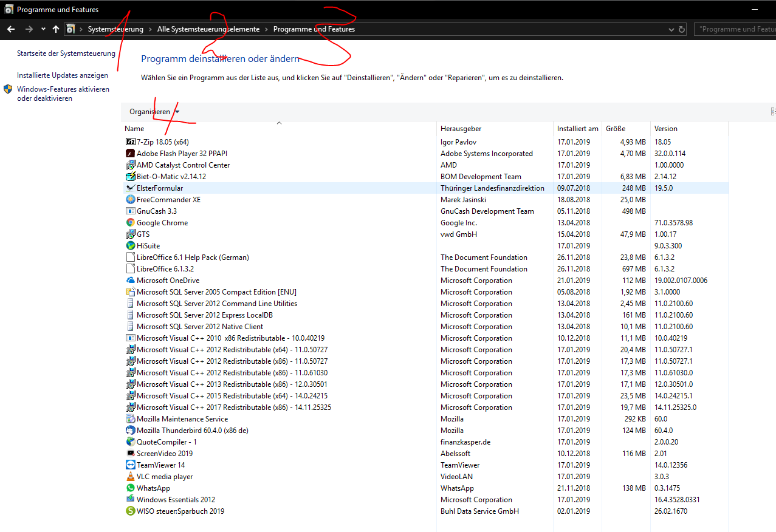Click the FreeCommander XE icon
This screenshot has width=776, height=532.
pos(130,200)
